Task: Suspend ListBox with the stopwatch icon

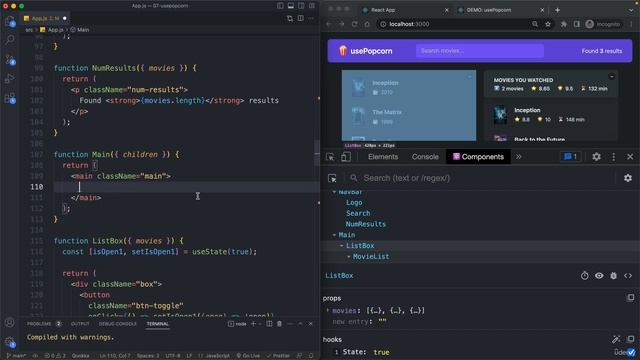Action: tap(584, 276)
